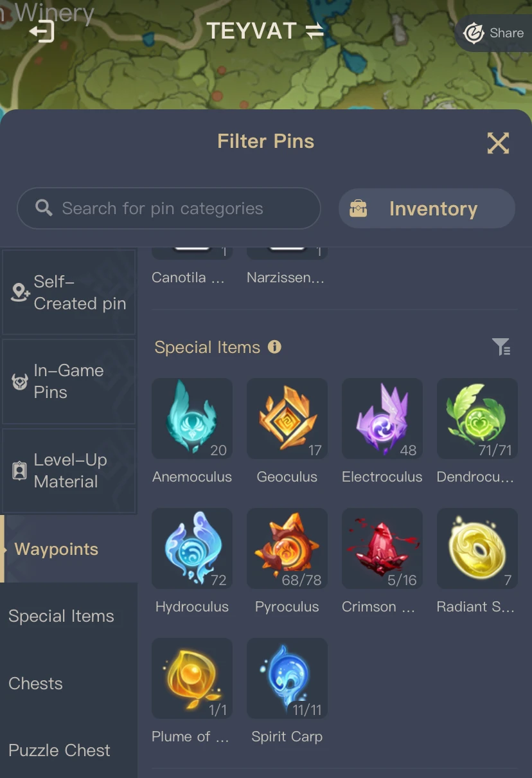Click the info icon beside Special Items
This screenshot has width=532, height=778.
pos(274,347)
